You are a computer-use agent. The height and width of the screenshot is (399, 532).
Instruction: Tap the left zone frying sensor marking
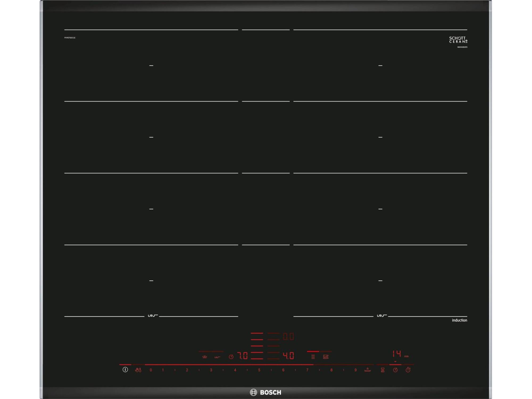pos(153,315)
